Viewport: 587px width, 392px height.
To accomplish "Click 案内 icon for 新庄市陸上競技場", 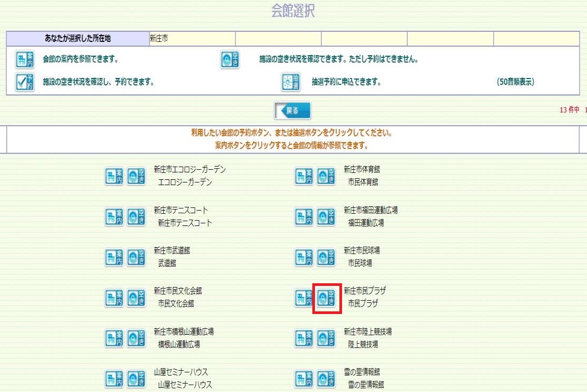I will (304, 338).
